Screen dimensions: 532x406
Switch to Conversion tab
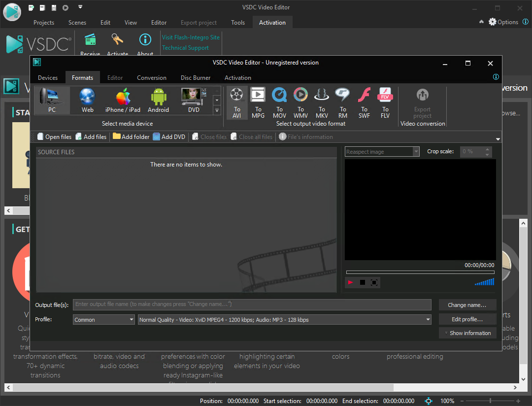click(x=152, y=78)
